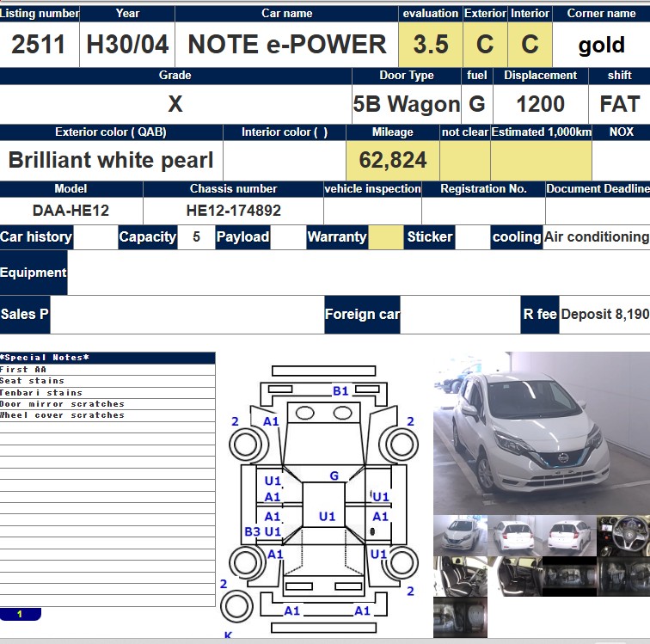The height and width of the screenshot is (644, 650).
Task: Click the Car history label
Action: pos(36,237)
